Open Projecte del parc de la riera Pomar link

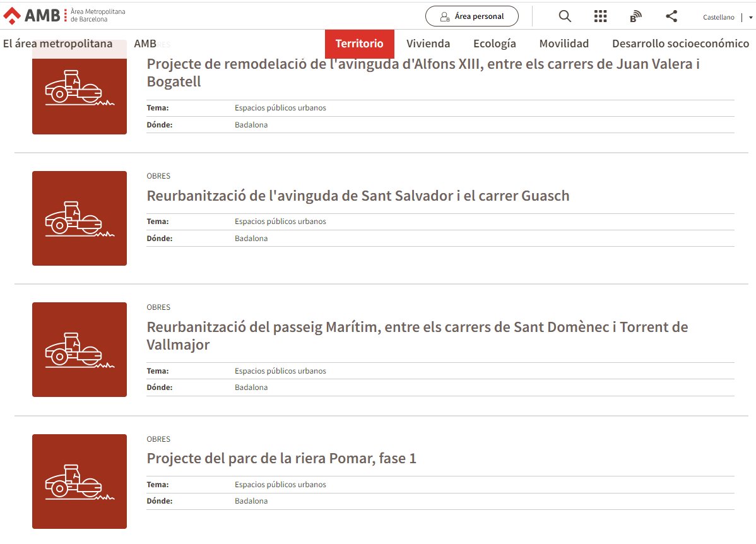(281, 458)
